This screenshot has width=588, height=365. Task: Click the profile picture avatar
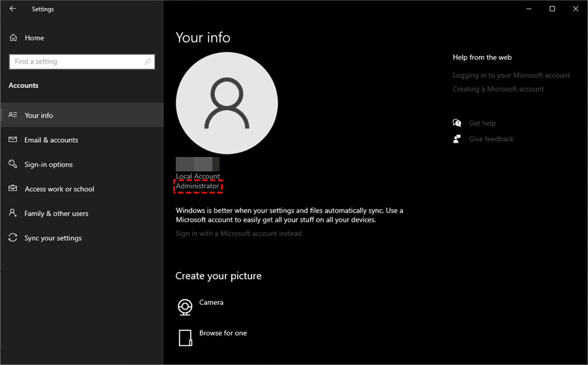(x=227, y=103)
